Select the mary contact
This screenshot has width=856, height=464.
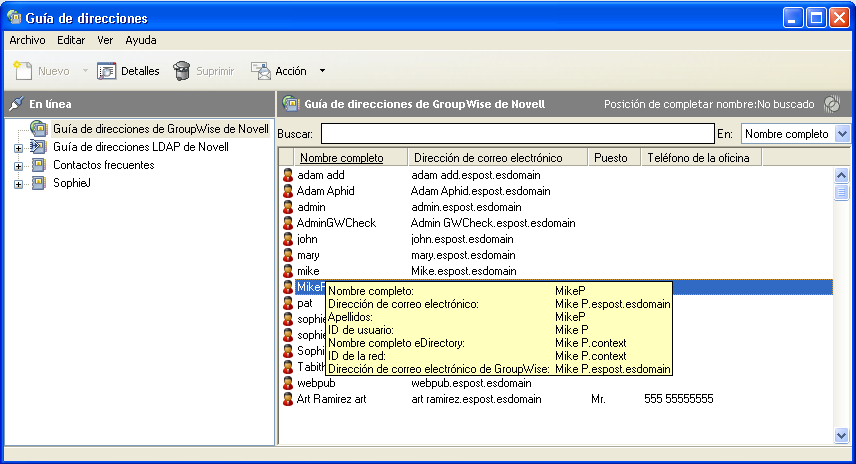click(308, 255)
